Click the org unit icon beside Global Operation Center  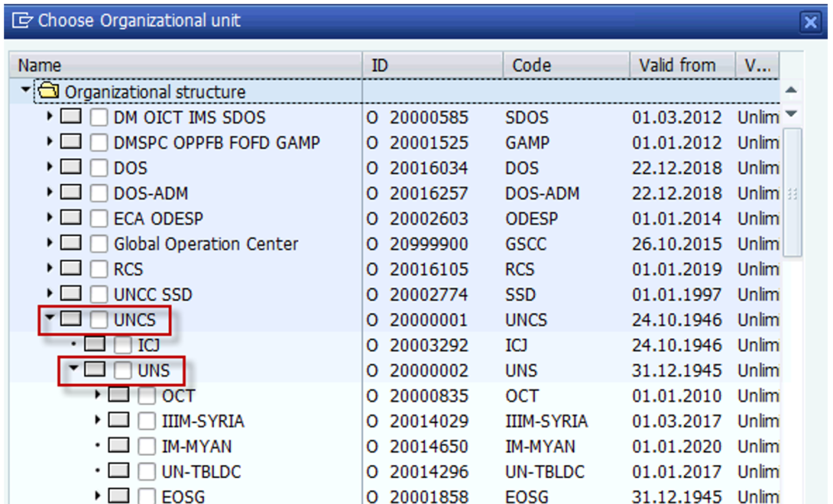coord(71,242)
